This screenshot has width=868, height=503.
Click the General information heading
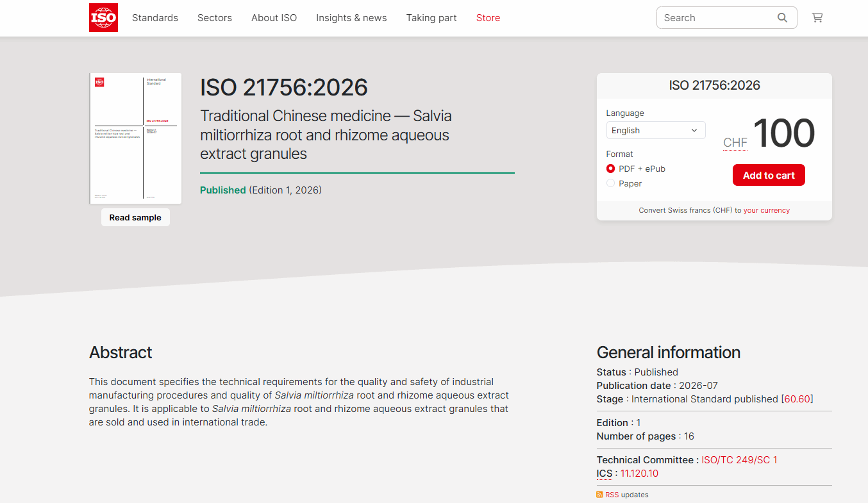[x=669, y=352]
